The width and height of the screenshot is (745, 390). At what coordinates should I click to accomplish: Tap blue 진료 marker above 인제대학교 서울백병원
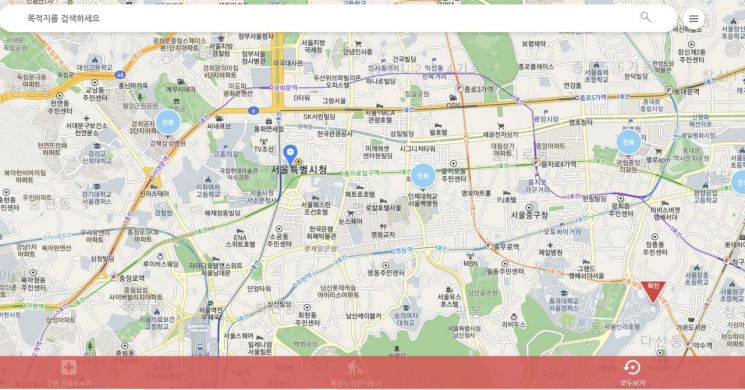coord(422,176)
